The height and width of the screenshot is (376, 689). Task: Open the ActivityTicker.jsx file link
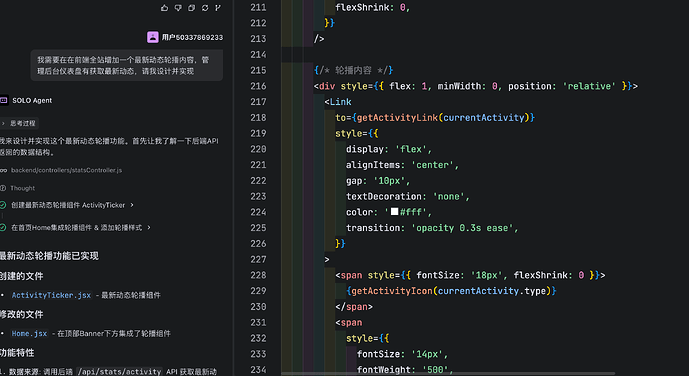pos(51,295)
